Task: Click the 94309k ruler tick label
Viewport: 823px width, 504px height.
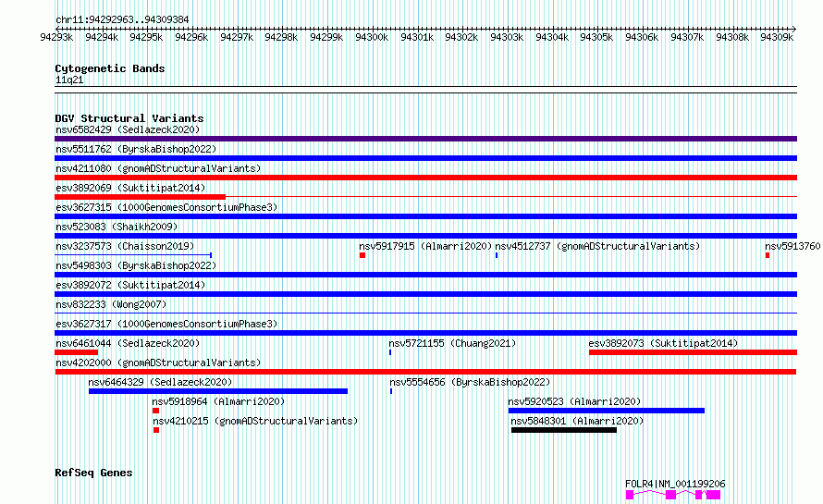Action: pyautogui.click(x=777, y=37)
